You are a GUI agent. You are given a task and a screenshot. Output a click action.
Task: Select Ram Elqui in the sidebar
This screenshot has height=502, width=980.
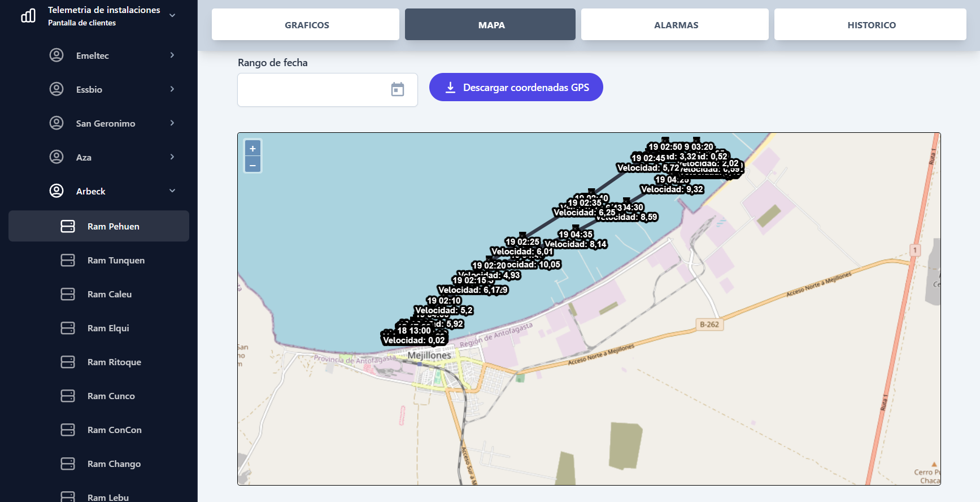point(99,328)
